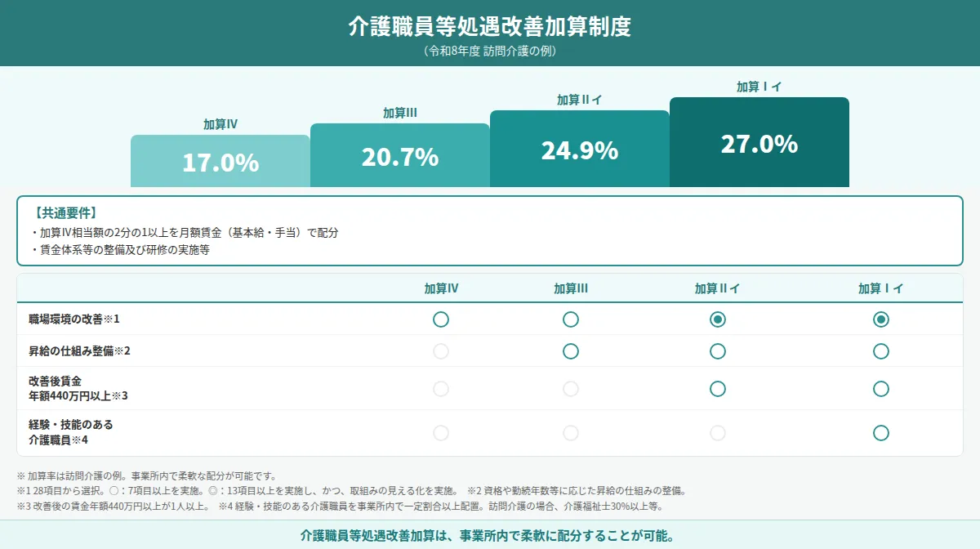Click the 職場環境の改善 circle under 加算III
Viewport: 980px width, 549px height.
571,319
